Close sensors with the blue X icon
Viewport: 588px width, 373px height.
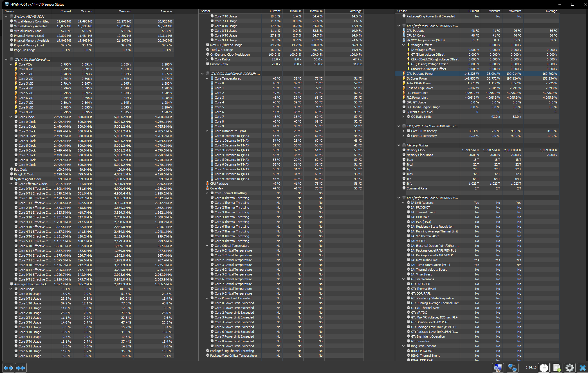tap(582, 368)
